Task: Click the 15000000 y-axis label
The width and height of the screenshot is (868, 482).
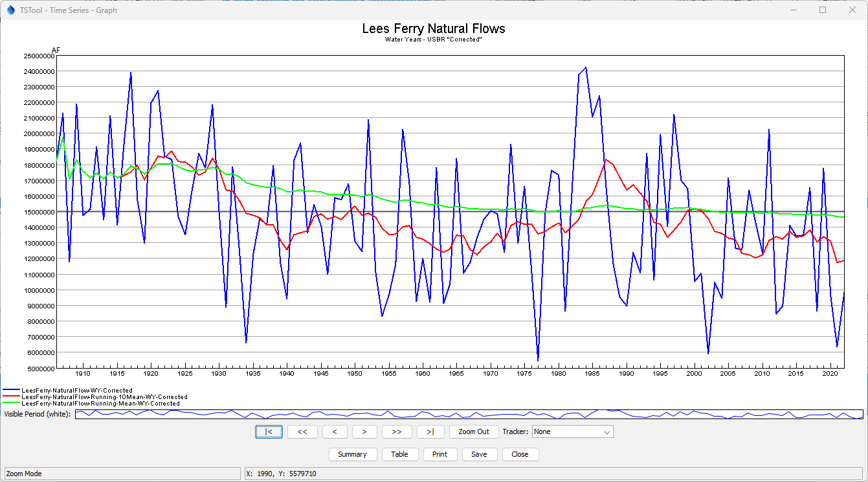Action: [39, 212]
